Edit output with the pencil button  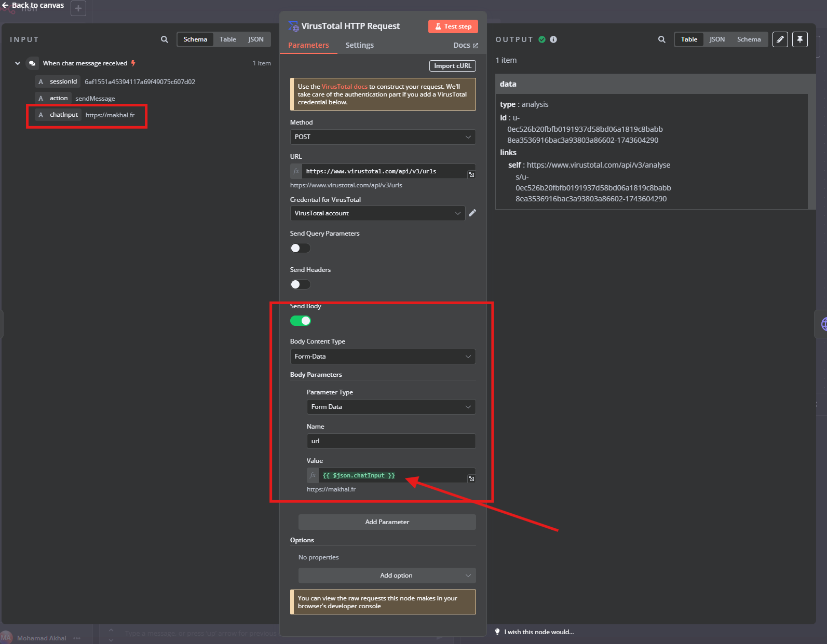[x=780, y=39]
